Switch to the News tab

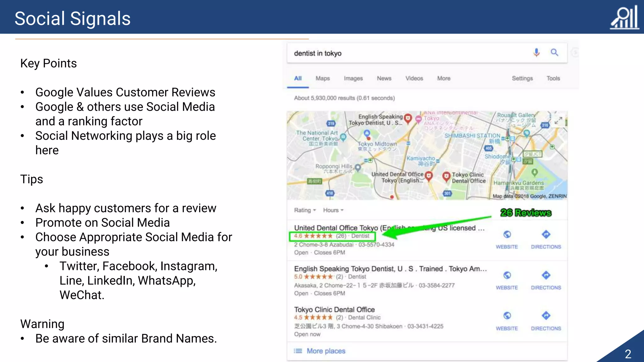coord(384,79)
